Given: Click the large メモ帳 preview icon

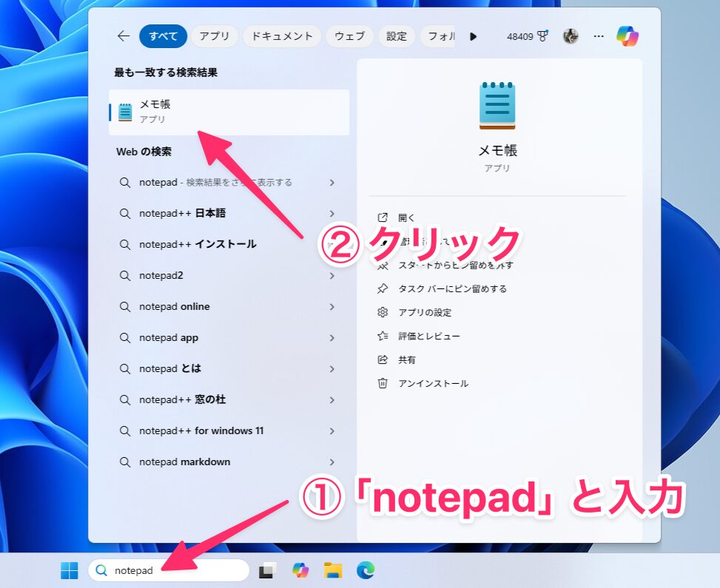Looking at the screenshot, I should point(497,106).
